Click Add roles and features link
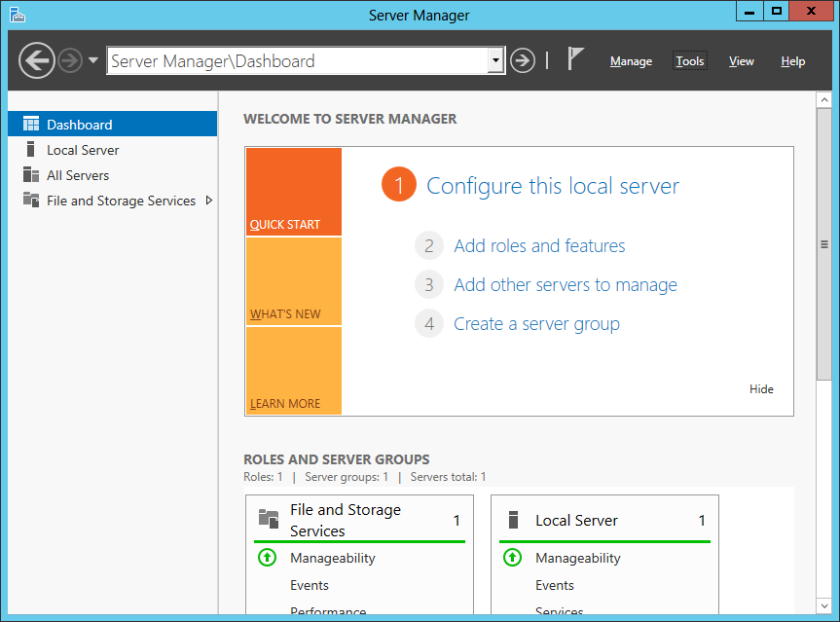Image resolution: width=840 pixels, height=622 pixels. click(539, 246)
